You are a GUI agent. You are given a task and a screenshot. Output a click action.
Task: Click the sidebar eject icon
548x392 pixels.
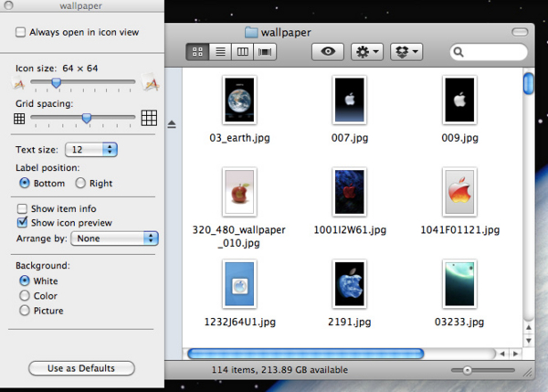coord(172,124)
